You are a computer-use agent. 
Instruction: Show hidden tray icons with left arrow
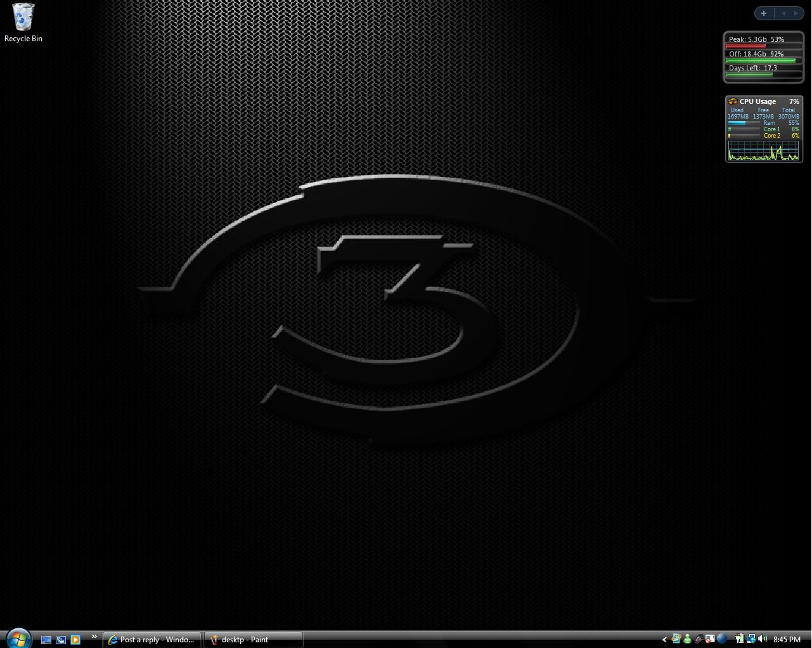[664, 640]
